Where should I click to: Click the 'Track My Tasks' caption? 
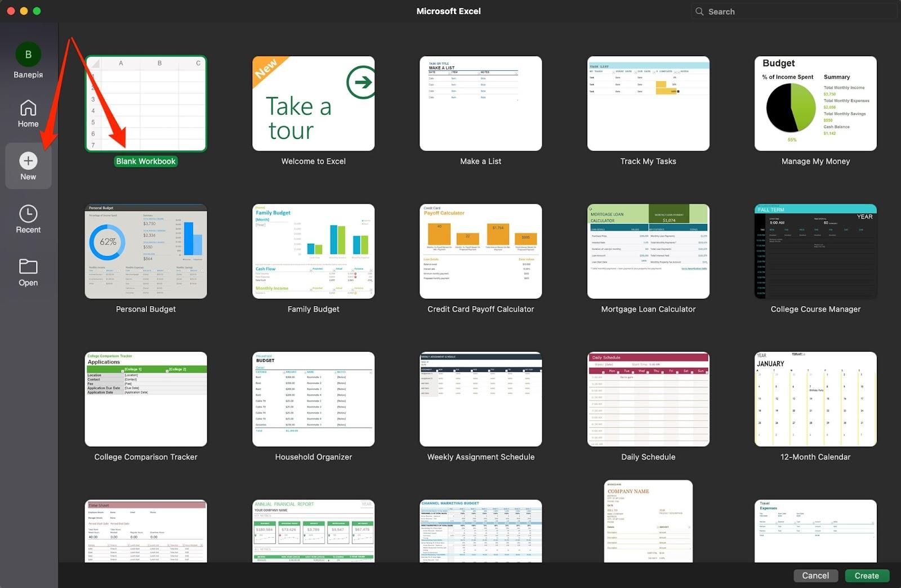click(x=648, y=161)
